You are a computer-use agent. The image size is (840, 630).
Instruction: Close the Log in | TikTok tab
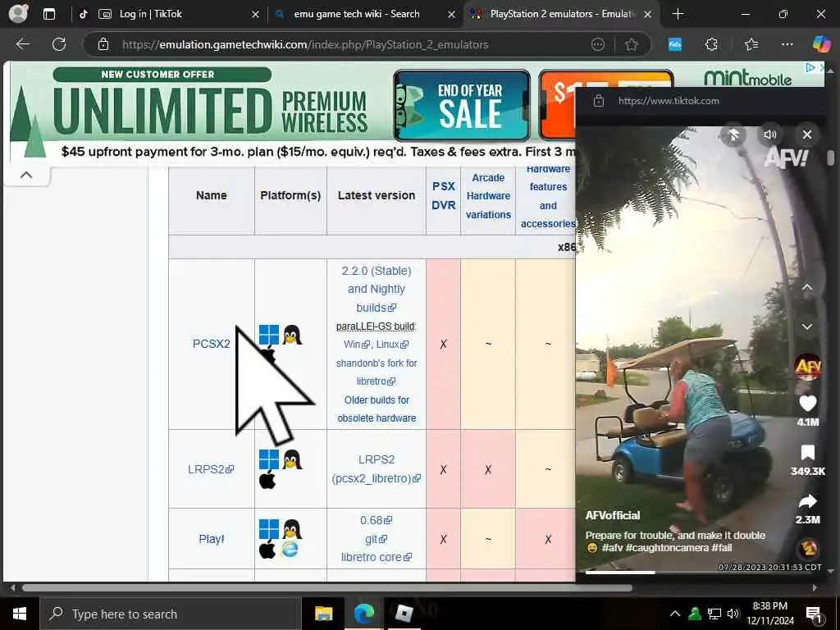tap(255, 15)
